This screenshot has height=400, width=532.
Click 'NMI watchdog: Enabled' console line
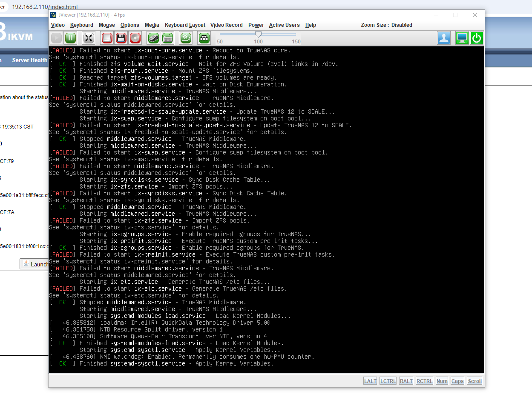click(x=182, y=357)
